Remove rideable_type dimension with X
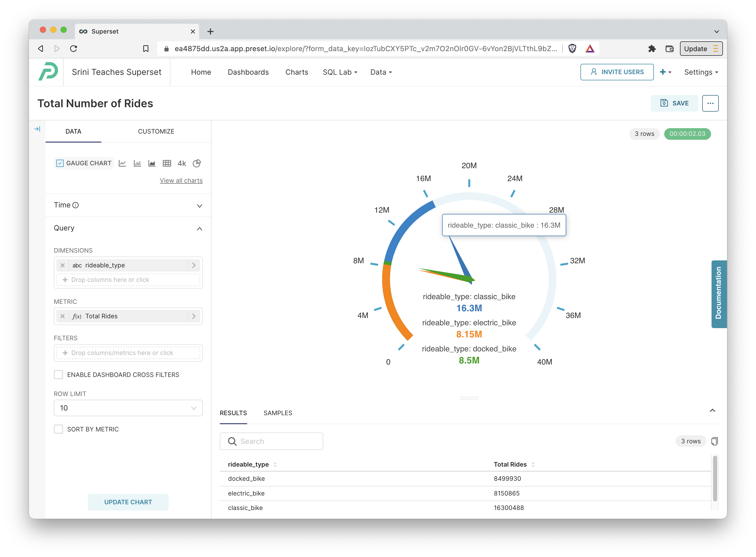This screenshot has width=756, height=557. click(x=62, y=265)
